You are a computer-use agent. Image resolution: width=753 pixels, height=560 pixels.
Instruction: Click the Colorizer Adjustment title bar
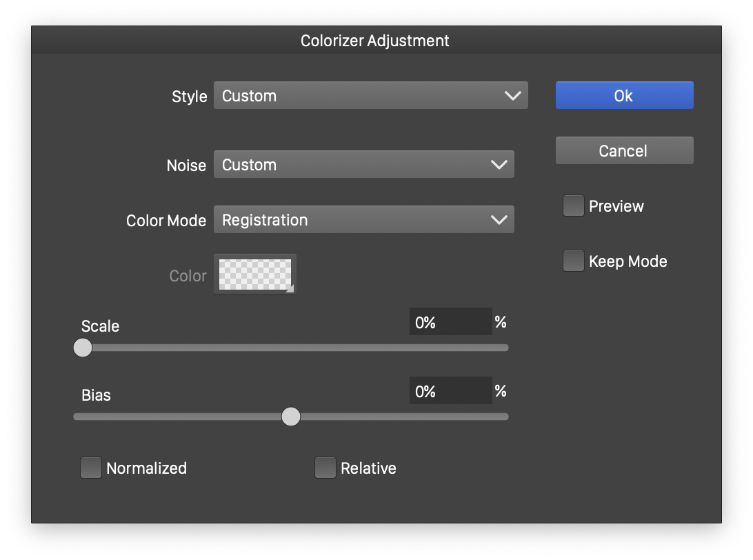[x=375, y=41]
